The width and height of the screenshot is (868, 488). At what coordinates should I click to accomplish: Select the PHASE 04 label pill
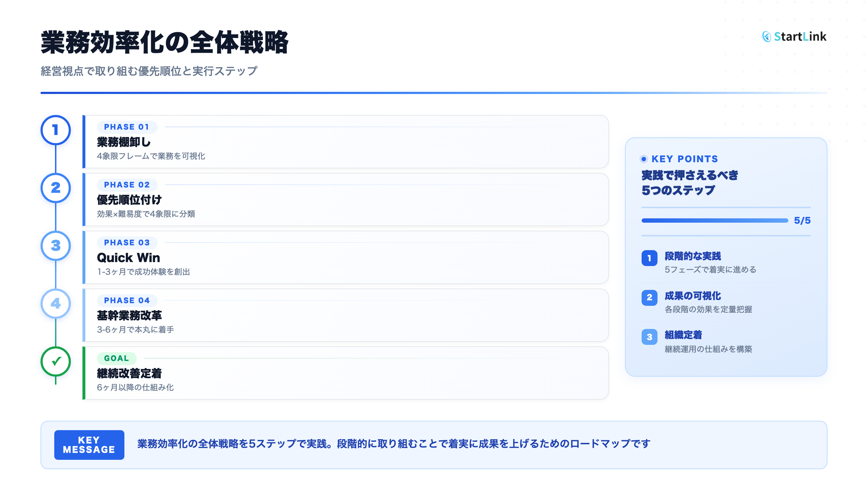tap(127, 300)
